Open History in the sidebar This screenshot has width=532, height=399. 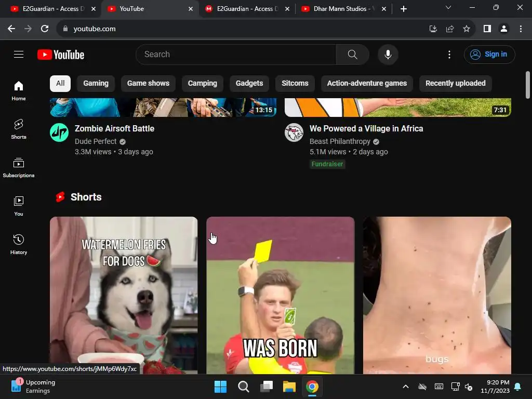click(19, 244)
